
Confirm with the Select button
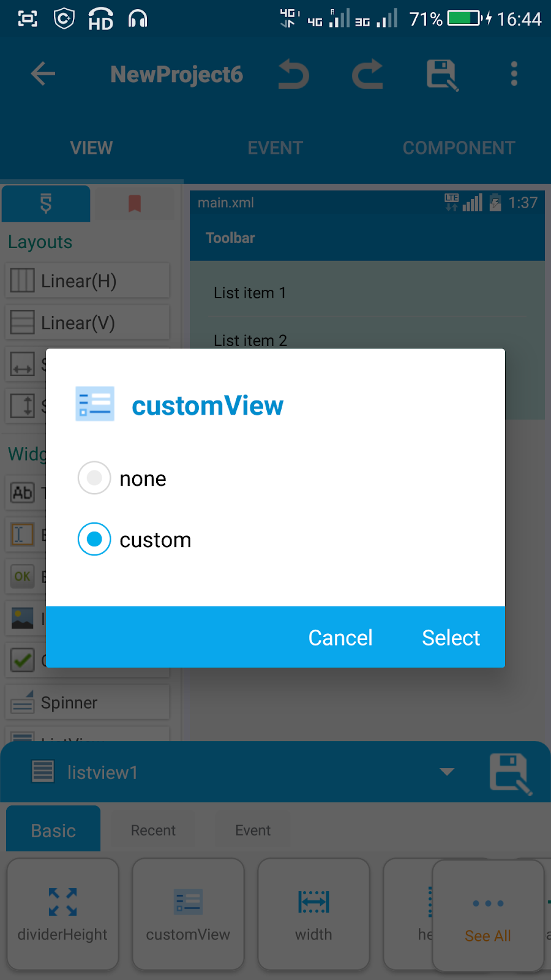(451, 637)
